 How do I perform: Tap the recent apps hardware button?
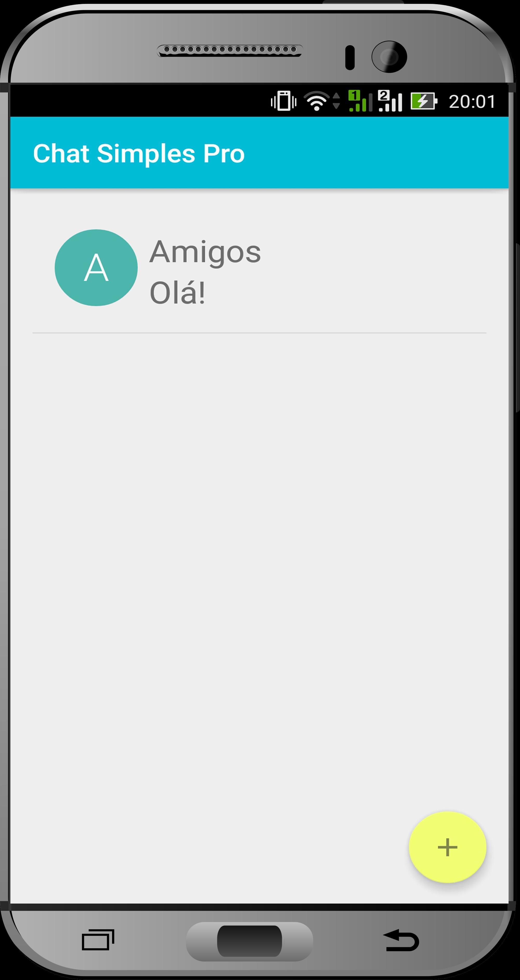(98, 940)
